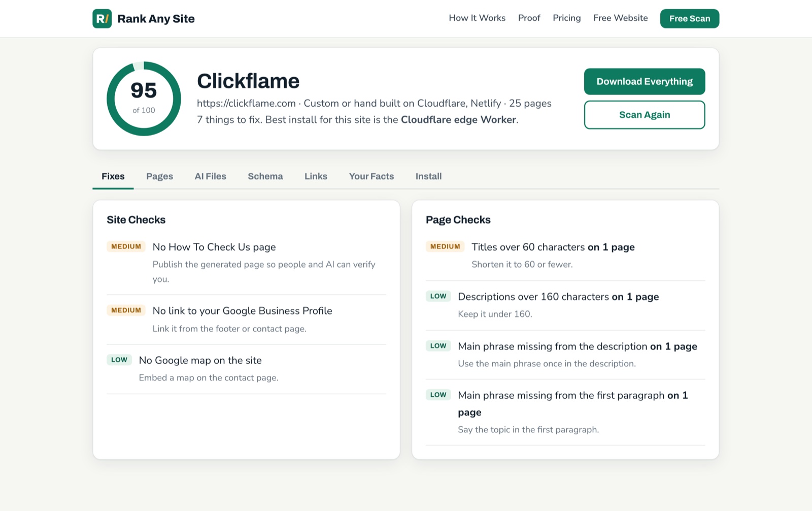Click the Free Scan button
Image resolution: width=812 pixels, height=511 pixels.
click(689, 19)
